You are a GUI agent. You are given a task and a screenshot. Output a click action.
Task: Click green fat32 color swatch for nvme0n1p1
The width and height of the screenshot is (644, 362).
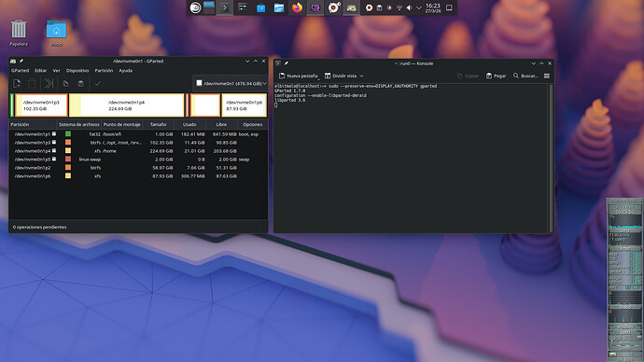point(68,134)
